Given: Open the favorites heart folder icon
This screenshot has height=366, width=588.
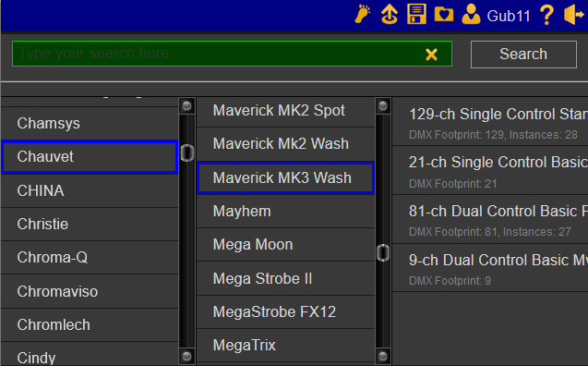Looking at the screenshot, I should click(x=444, y=15).
